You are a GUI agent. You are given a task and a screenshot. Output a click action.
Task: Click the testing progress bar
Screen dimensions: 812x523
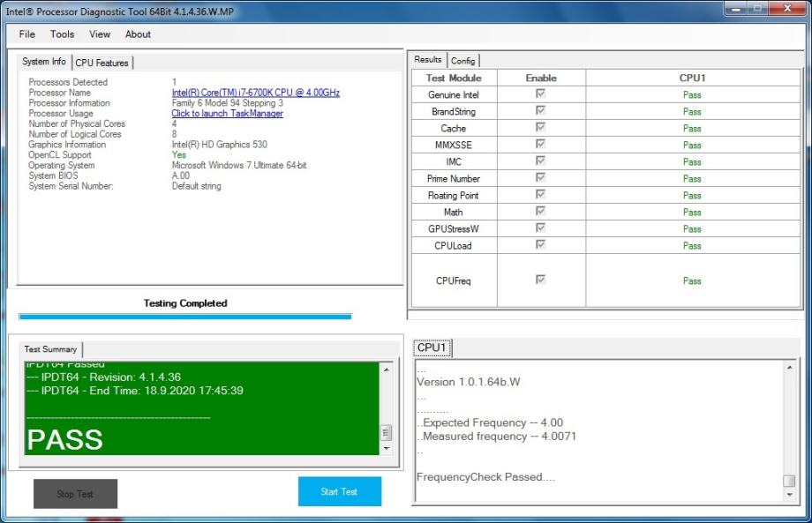point(184,316)
